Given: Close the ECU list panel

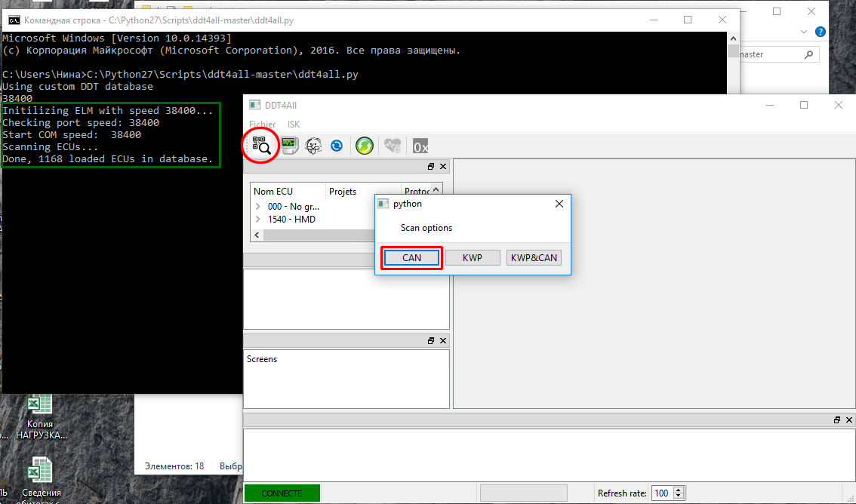Looking at the screenshot, I should 443,166.
